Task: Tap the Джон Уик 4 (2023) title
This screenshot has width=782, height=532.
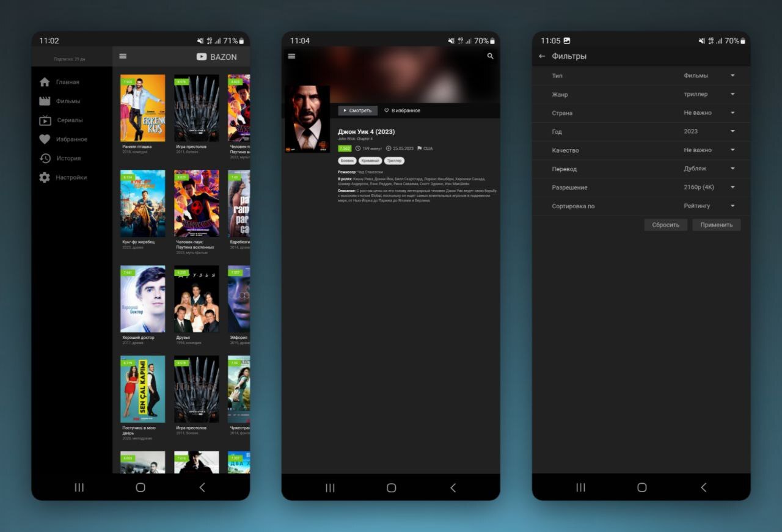Action: 367,131
